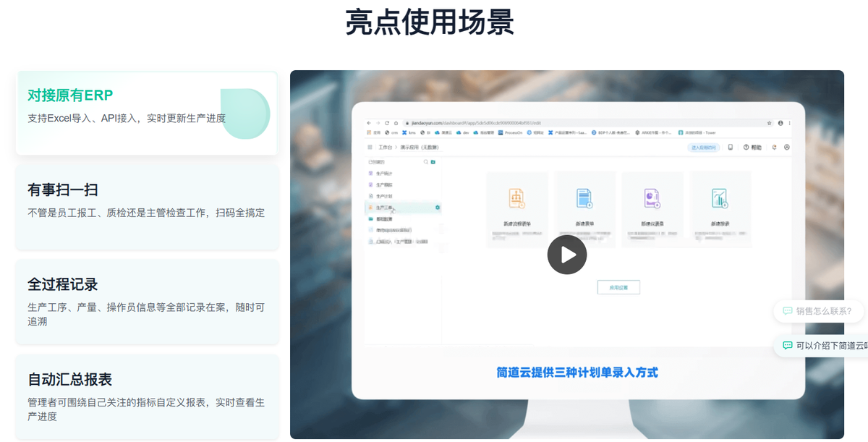Click the 工作台 breadcrumb in the video preview
The image size is (868, 442).
pos(385,147)
